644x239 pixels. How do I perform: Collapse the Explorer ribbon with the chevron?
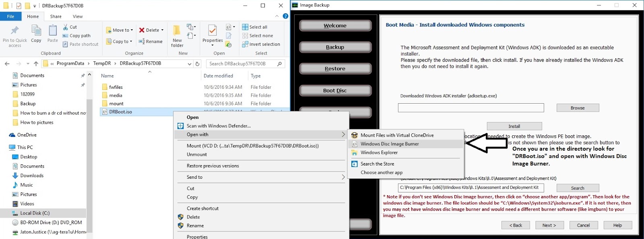(277, 16)
